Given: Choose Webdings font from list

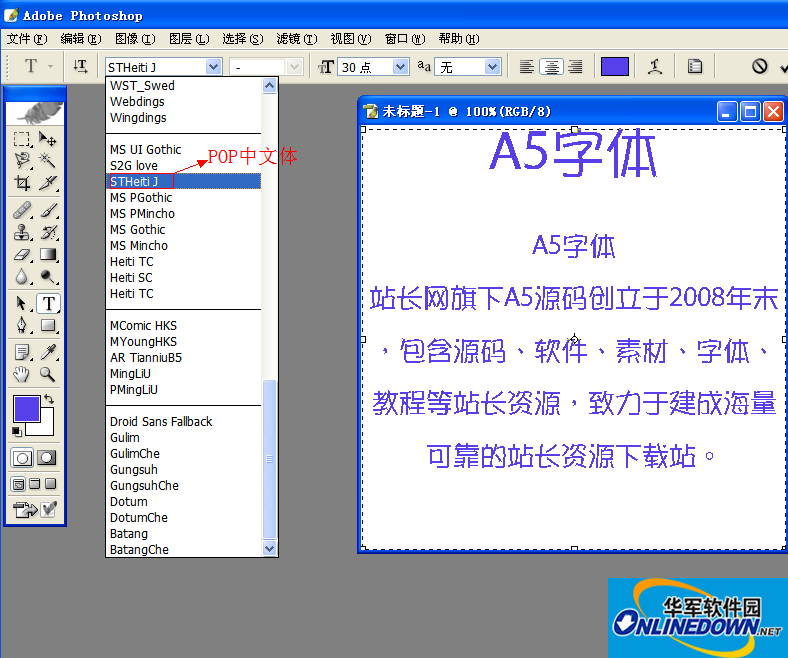Looking at the screenshot, I should [184, 102].
